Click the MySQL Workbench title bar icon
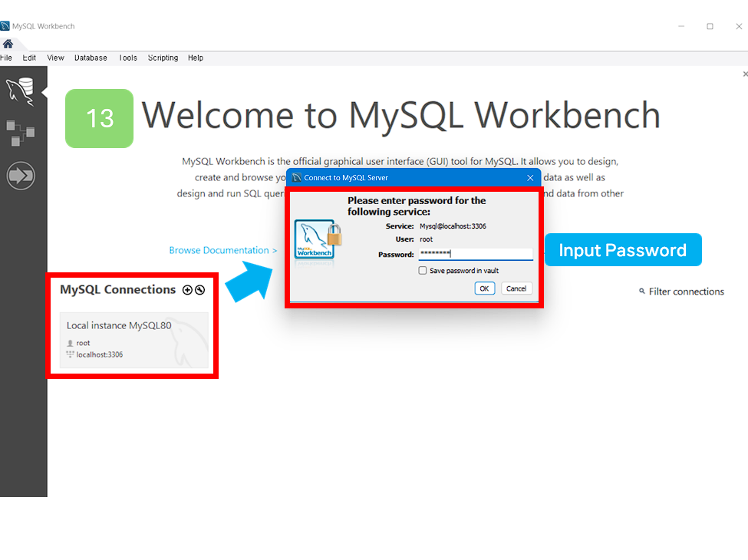Image resolution: width=748 pixels, height=560 pixels. 5,26
